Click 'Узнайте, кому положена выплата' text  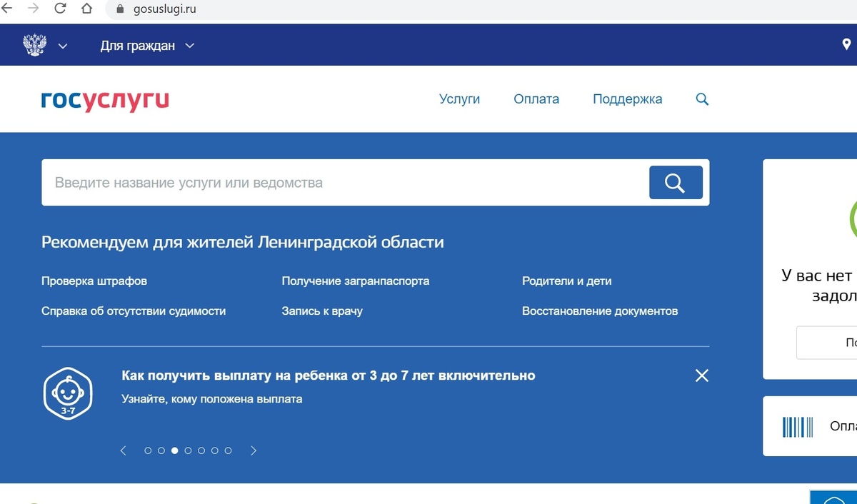coord(212,399)
